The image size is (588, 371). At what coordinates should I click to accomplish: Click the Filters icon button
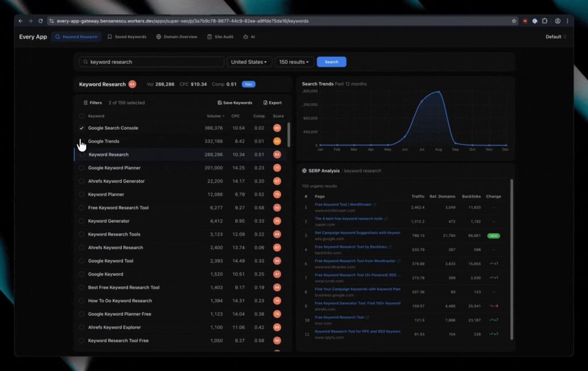tap(86, 103)
